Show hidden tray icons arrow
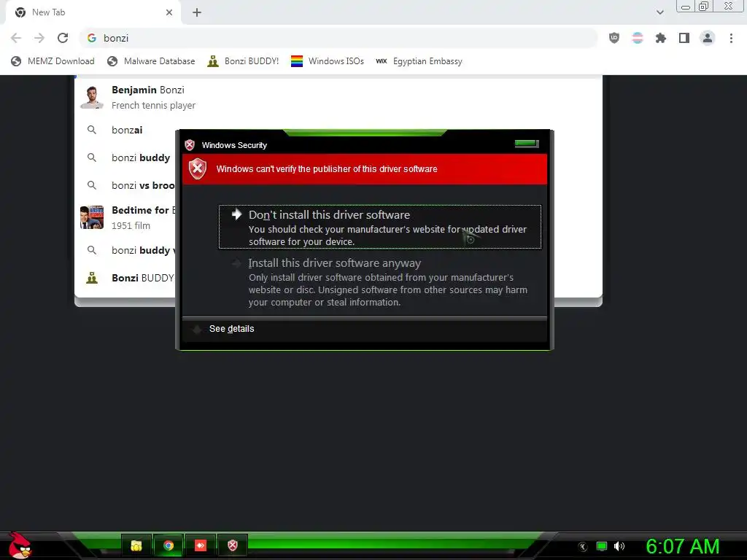 click(583, 547)
